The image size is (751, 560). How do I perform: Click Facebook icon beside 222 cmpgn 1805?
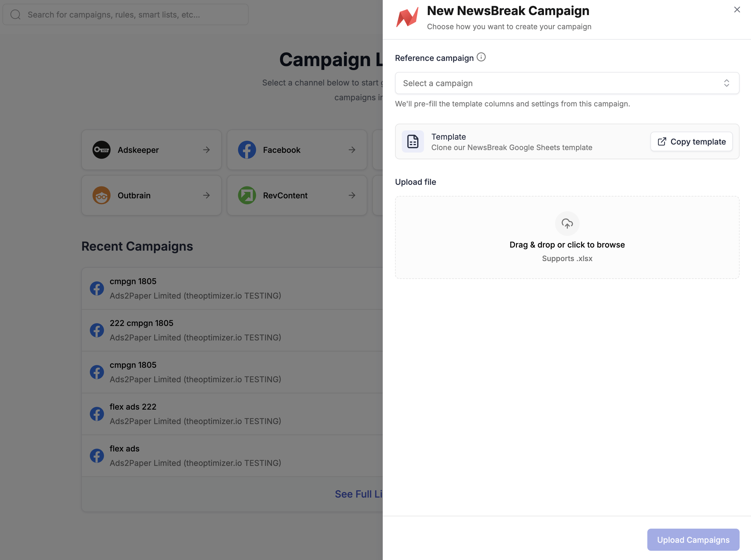pos(97,330)
